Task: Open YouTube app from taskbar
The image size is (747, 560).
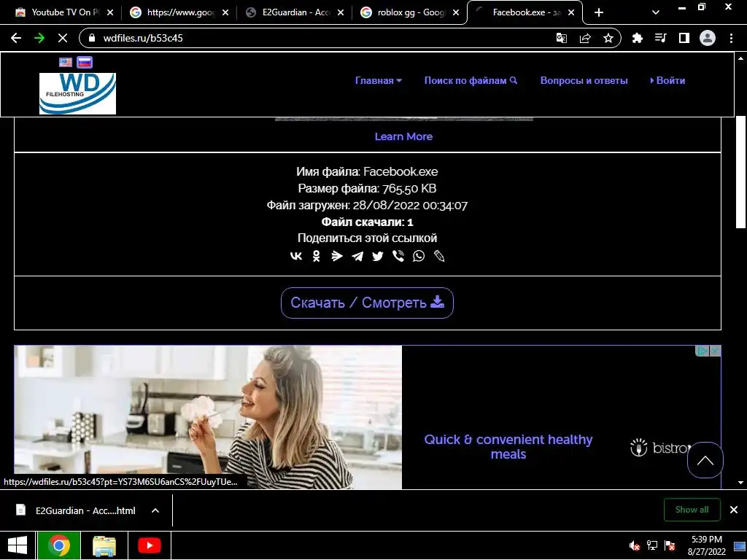Action: pyautogui.click(x=149, y=545)
